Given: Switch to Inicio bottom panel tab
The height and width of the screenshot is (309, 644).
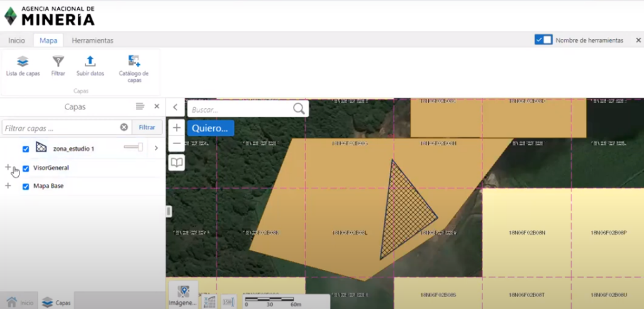Looking at the screenshot, I should pos(19,303).
